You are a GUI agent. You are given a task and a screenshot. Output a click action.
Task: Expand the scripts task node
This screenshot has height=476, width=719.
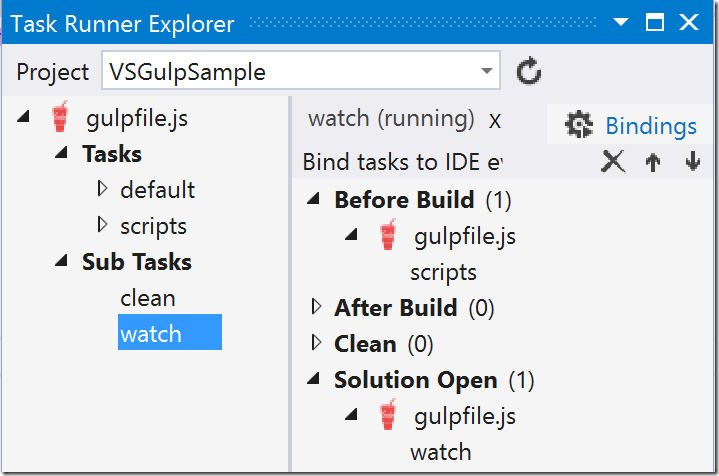102,225
